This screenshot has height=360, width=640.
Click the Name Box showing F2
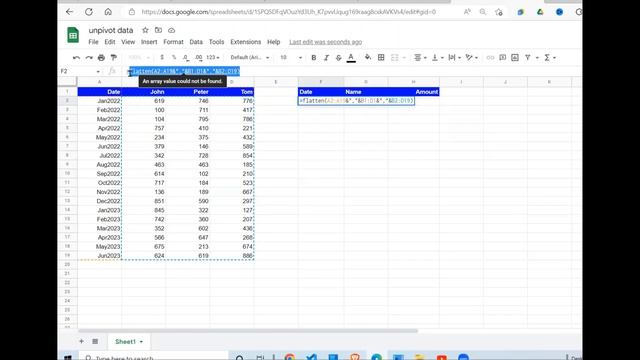pos(80,71)
